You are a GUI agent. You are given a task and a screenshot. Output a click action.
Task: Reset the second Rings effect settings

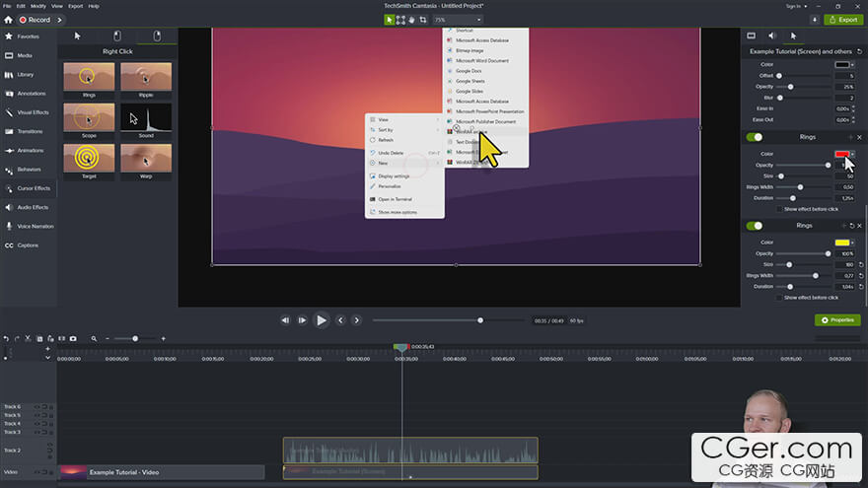(851, 226)
